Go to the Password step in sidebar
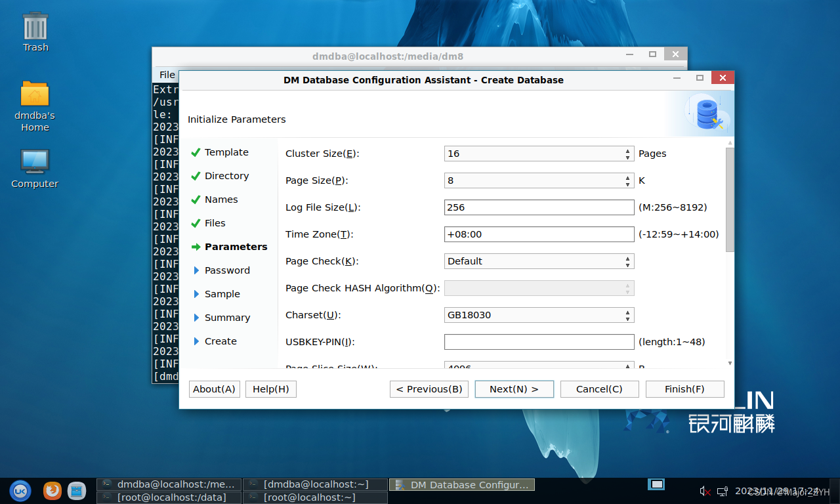The image size is (840, 504). pos(227,270)
